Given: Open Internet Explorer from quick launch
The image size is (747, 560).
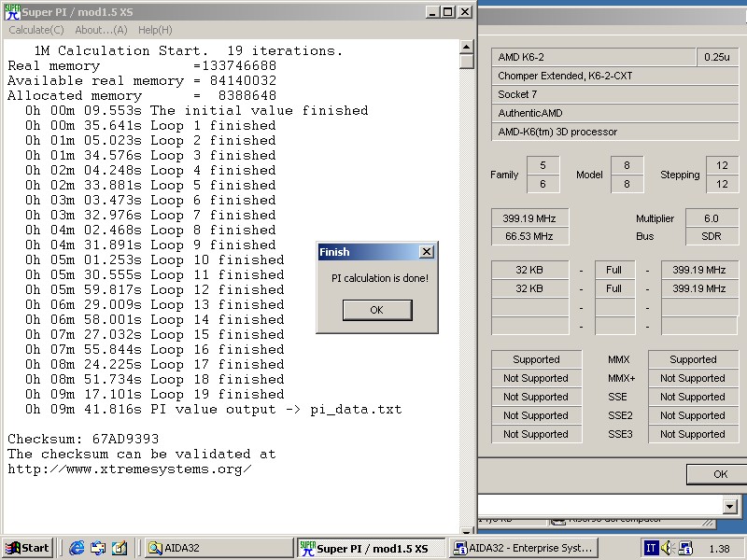Looking at the screenshot, I should tap(77, 548).
